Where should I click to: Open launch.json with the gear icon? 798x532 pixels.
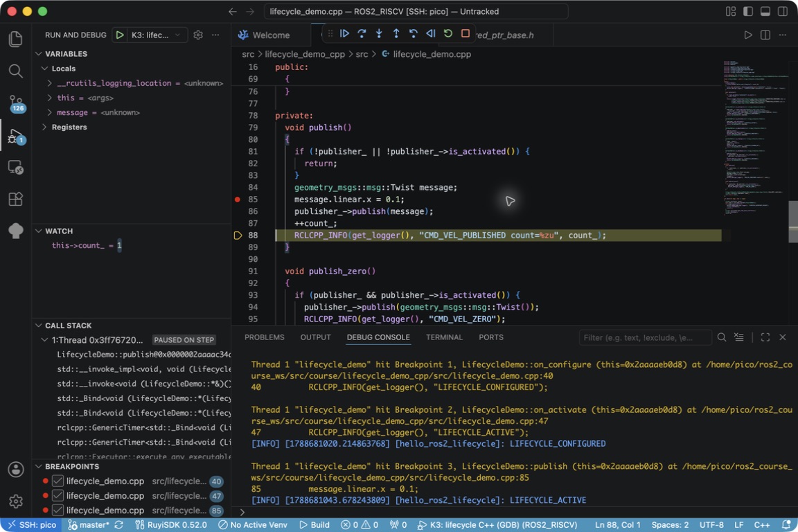(198, 35)
